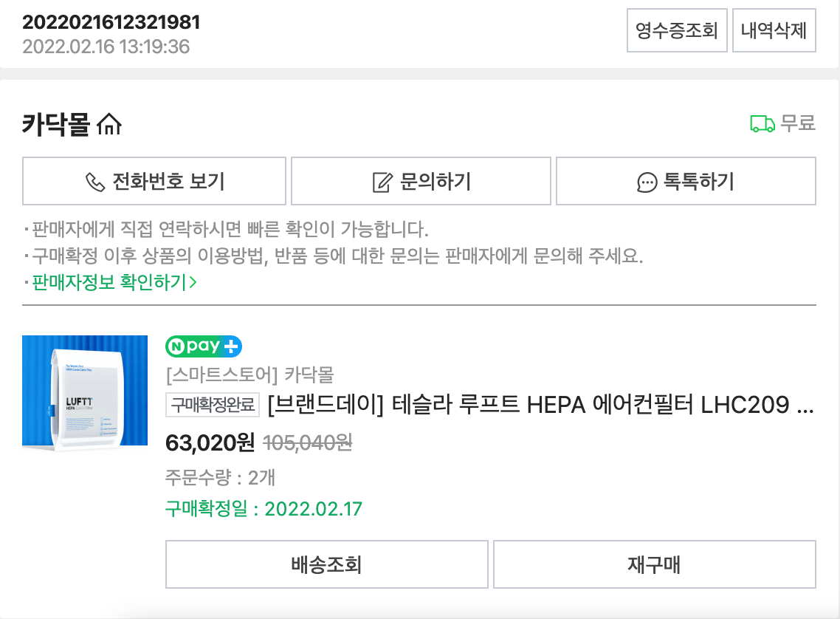Track shipment with 배송조회 button
The height and width of the screenshot is (619, 840).
click(x=327, y=564)
